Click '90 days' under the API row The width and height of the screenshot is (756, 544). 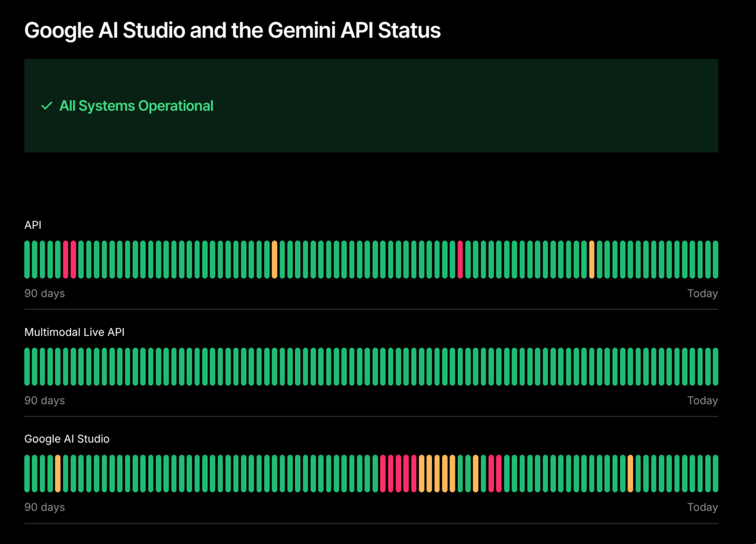(45, 294)
